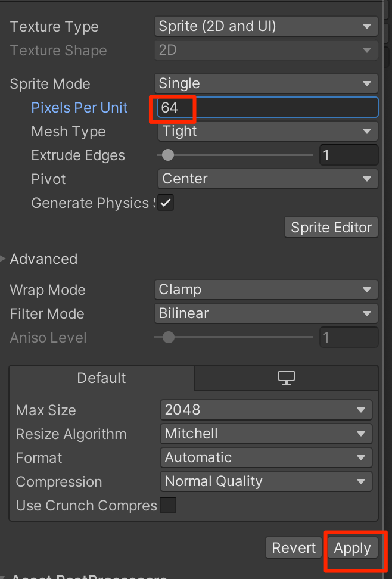
Task: Switch to the monitor platform override tab
Action: coord(287,378)
